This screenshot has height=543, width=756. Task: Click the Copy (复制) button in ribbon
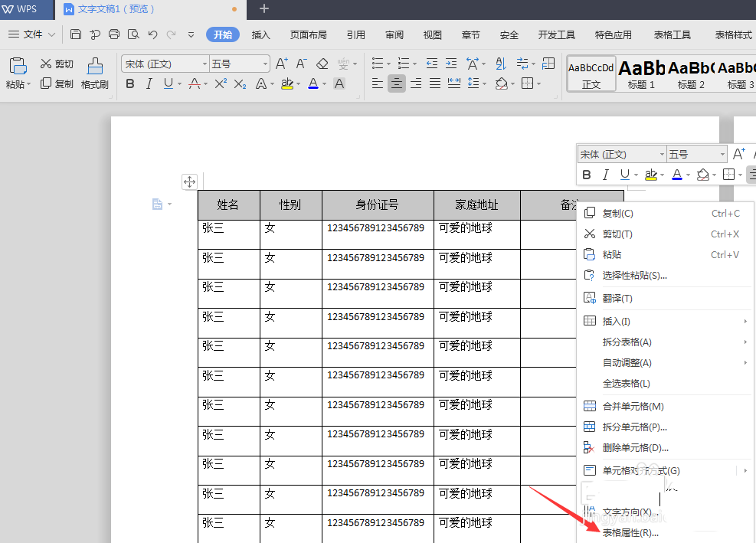(57, 84)
